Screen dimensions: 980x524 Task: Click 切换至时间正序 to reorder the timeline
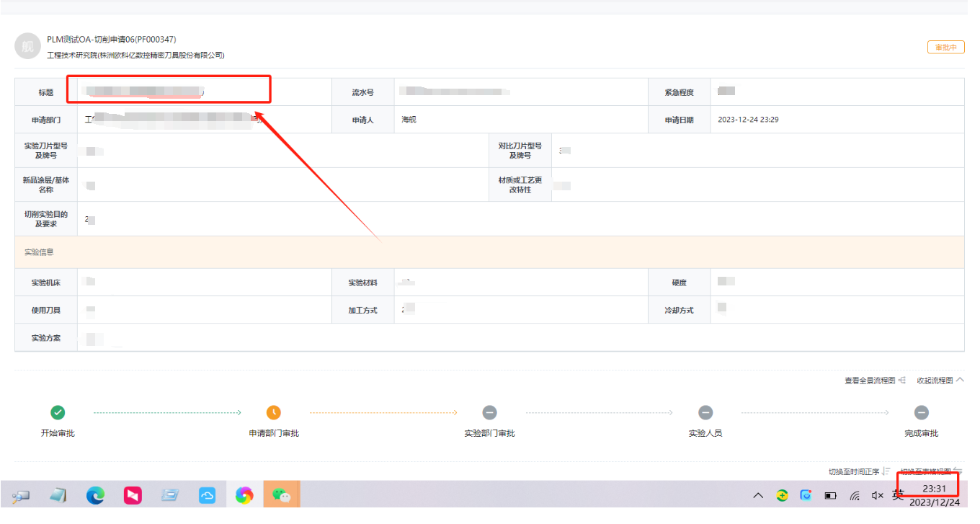click(859, 471)
